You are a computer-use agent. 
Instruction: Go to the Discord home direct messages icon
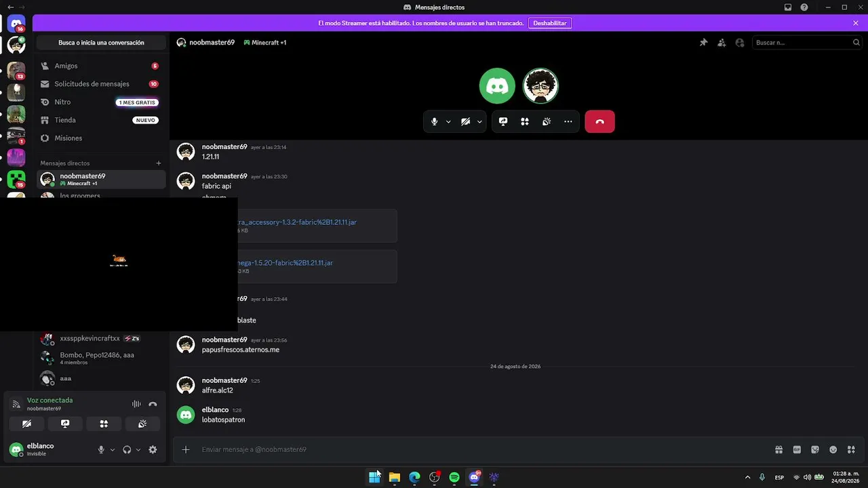click(x=16, y=24)
